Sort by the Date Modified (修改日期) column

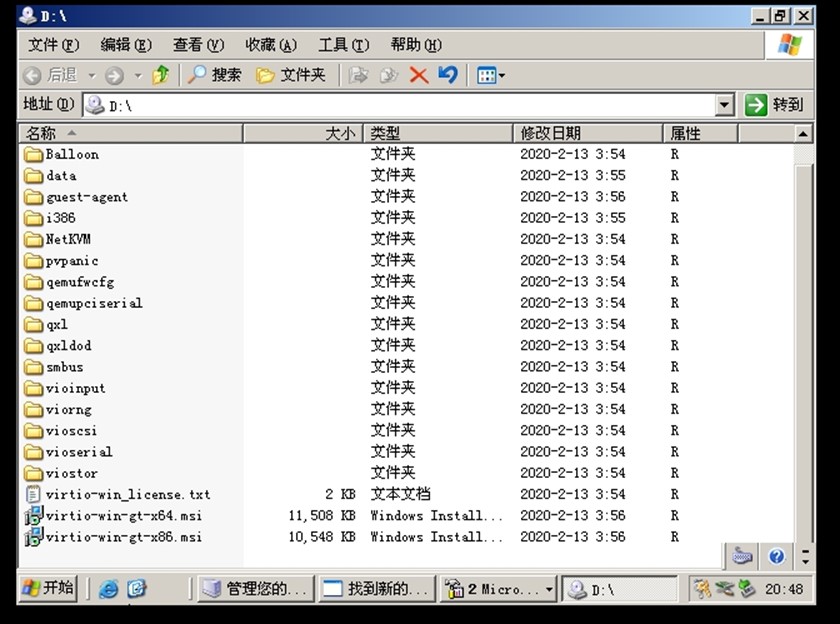pos(588,133)
